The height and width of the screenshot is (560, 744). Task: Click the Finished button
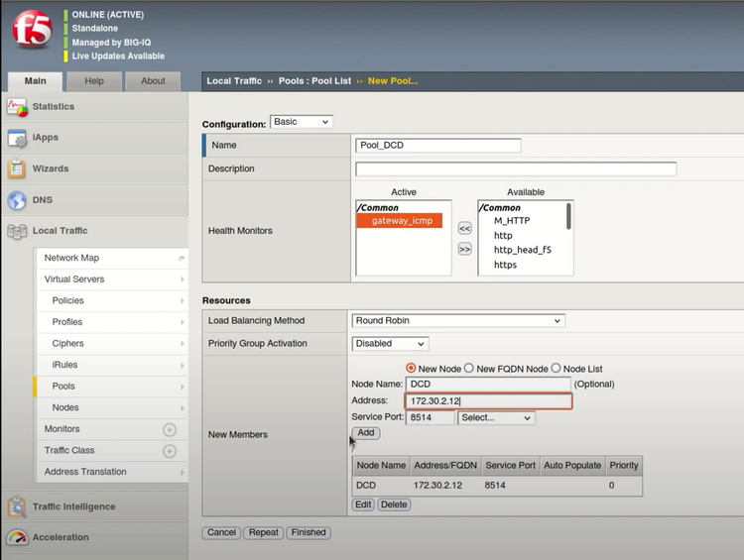(x=308, y=532)
